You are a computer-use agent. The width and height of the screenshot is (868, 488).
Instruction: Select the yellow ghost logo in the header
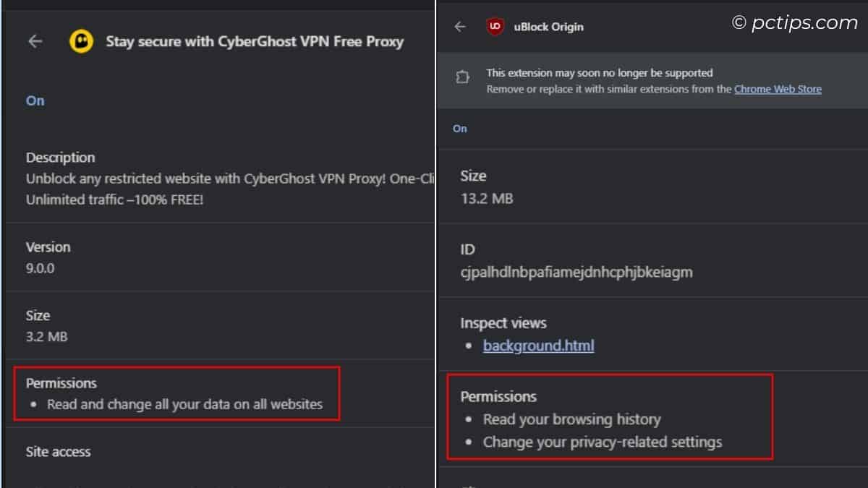pos(82,41)
